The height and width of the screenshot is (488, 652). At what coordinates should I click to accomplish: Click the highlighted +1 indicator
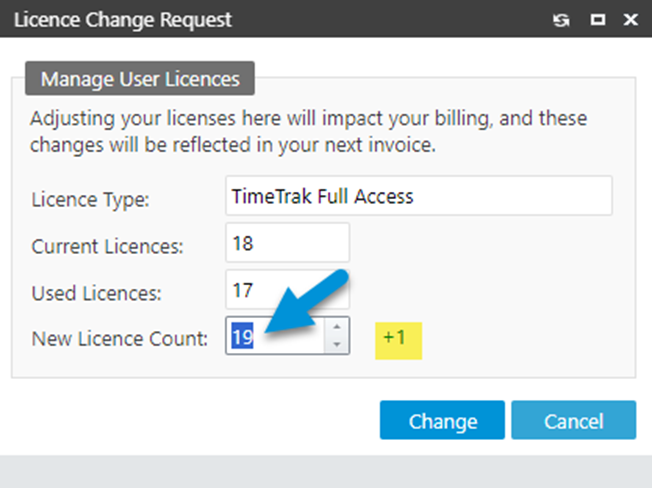point(394,337)
